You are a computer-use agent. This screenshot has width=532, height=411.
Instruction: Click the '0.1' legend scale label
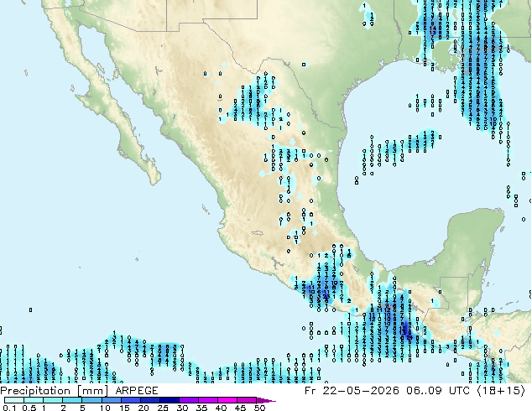click(x=9, y=408)
